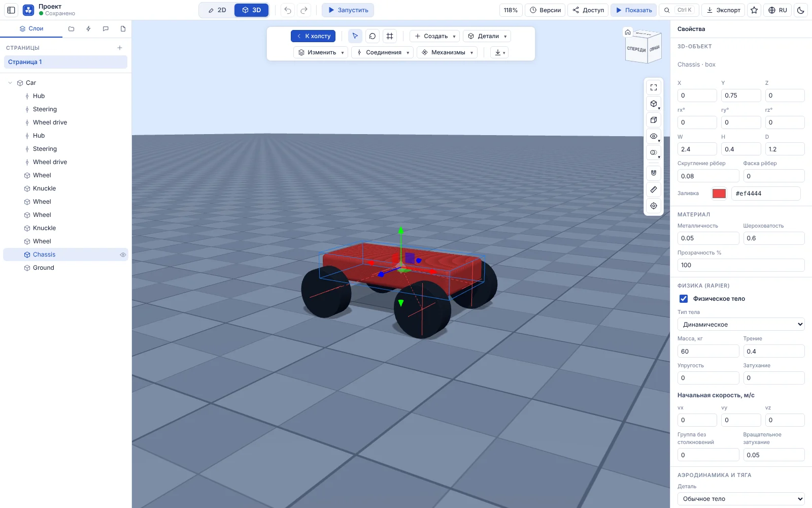Toggle the left sidebar panel icon
This screenshot has width=812, height=508.
11,10
